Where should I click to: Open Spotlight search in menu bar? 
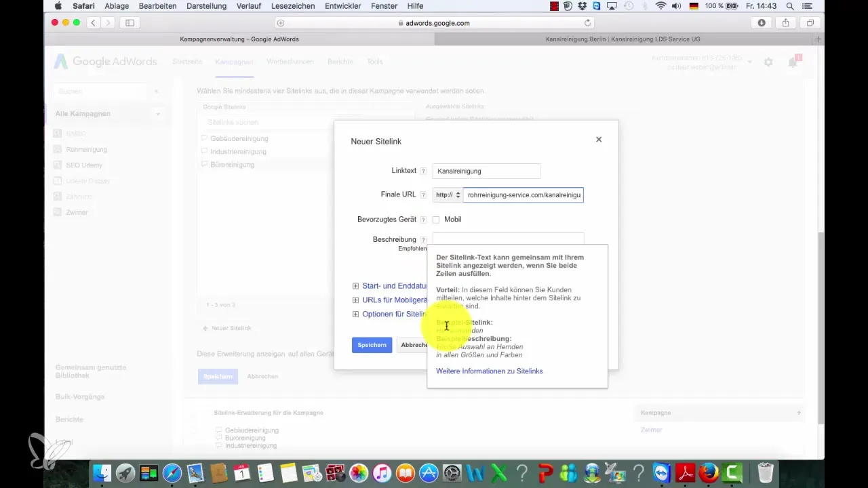(790, 5)
